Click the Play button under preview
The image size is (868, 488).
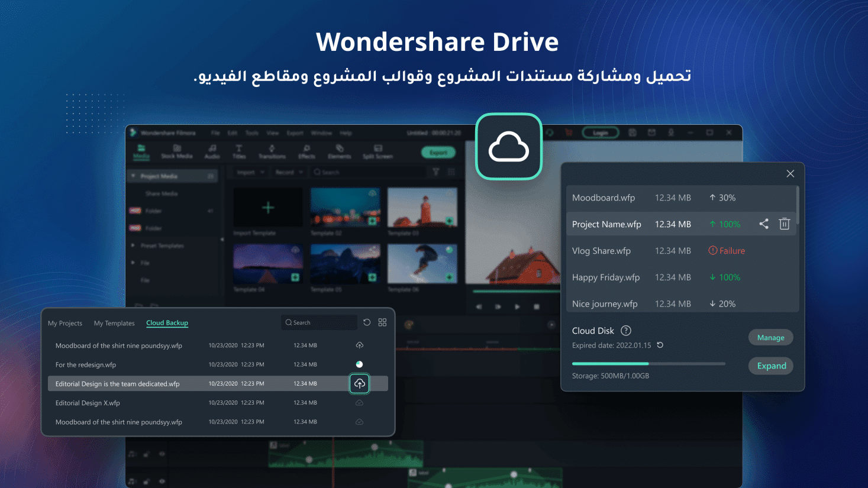pos(517,306)
